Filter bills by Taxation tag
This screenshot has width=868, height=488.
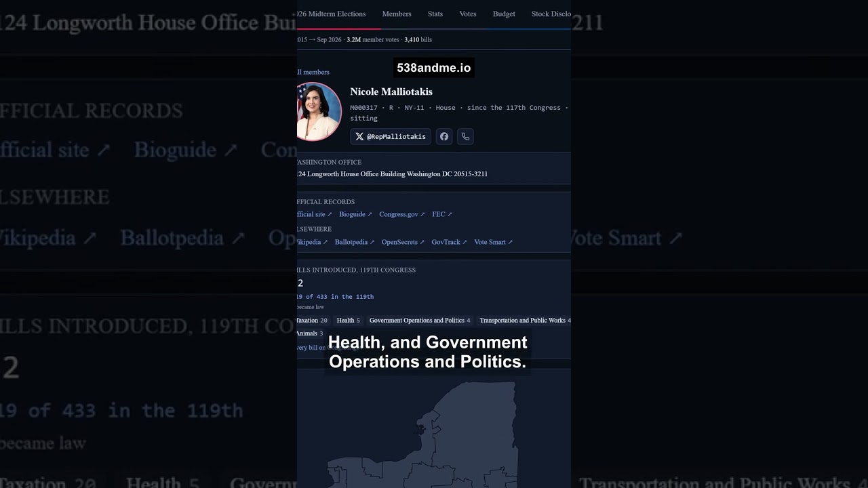pyautogui.click(x=313, y=321)
